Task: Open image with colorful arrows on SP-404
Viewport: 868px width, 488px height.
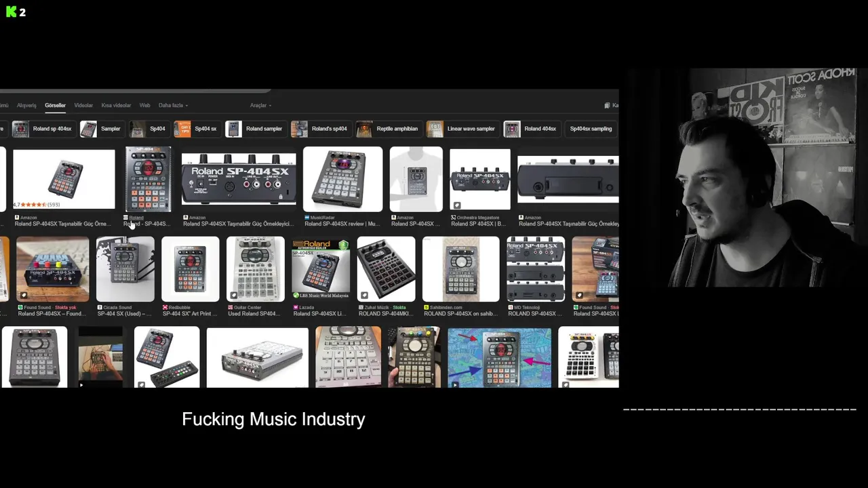Action: pos(500,358)
